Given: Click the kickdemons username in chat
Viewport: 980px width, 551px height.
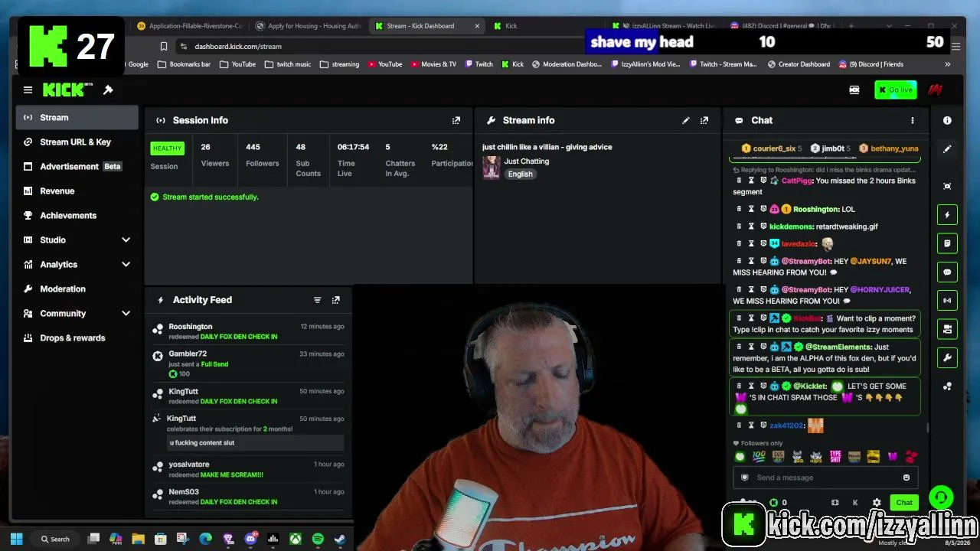Looking at the screenshot, I should pos(792,227).
